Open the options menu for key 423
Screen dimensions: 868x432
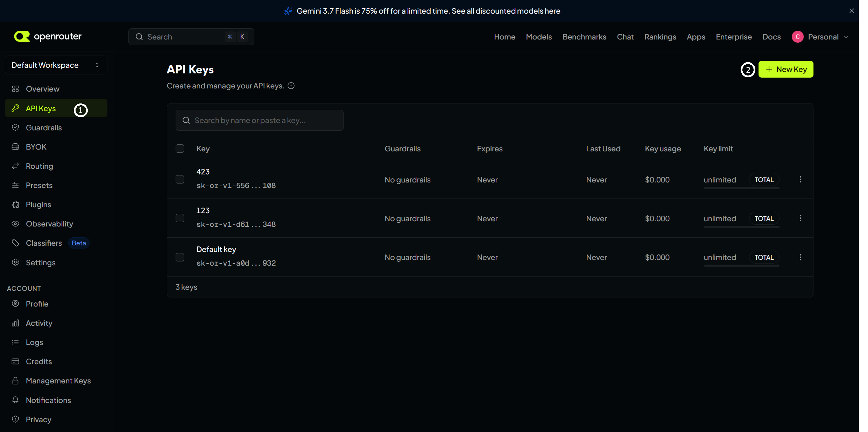(x=800, y=179)
